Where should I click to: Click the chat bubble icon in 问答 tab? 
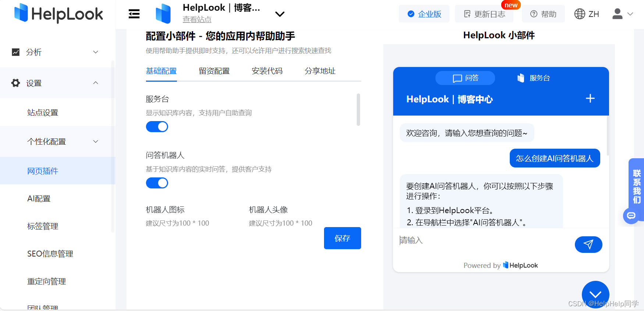(x=458, y=78)
